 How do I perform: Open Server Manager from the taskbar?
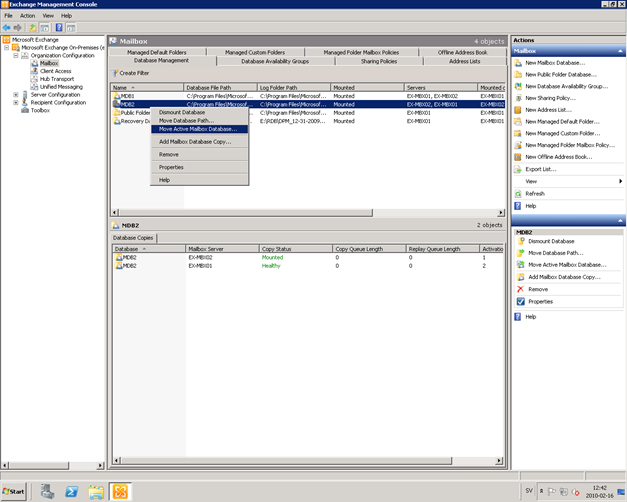click(47, 492)
